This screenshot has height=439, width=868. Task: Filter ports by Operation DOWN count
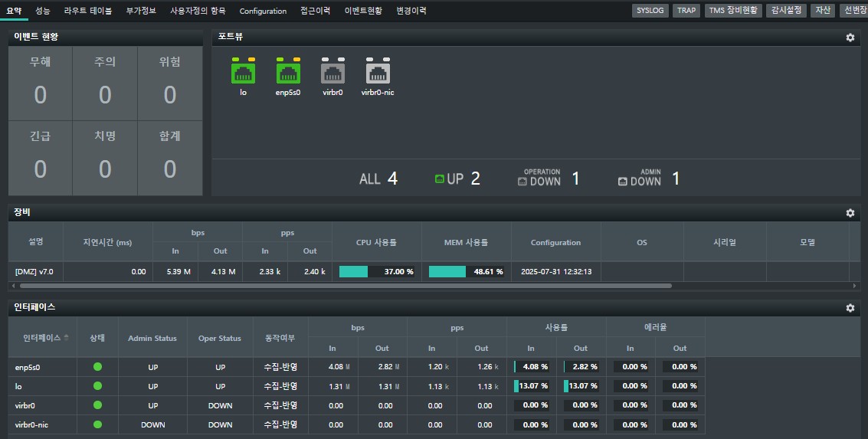click(x=549, y=179)
